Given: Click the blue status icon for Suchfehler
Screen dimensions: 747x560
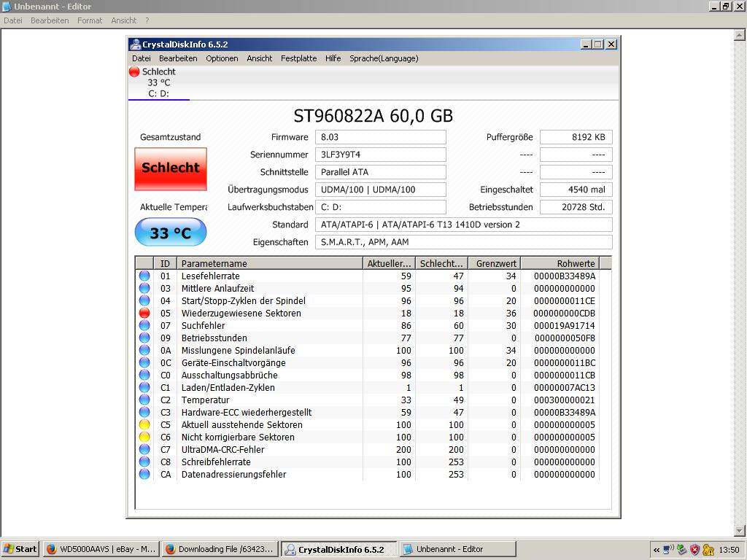Looking at the screenshot, I should [x=144, y=325].
